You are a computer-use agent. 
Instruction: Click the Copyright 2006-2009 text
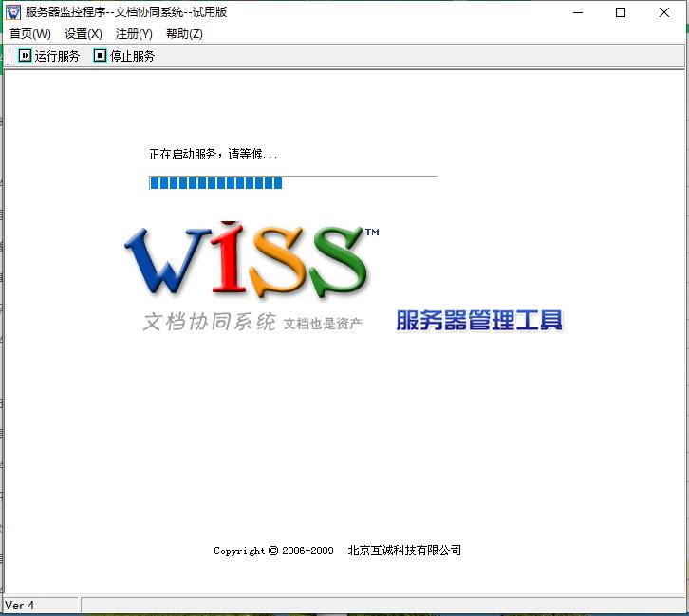[273, 551]
